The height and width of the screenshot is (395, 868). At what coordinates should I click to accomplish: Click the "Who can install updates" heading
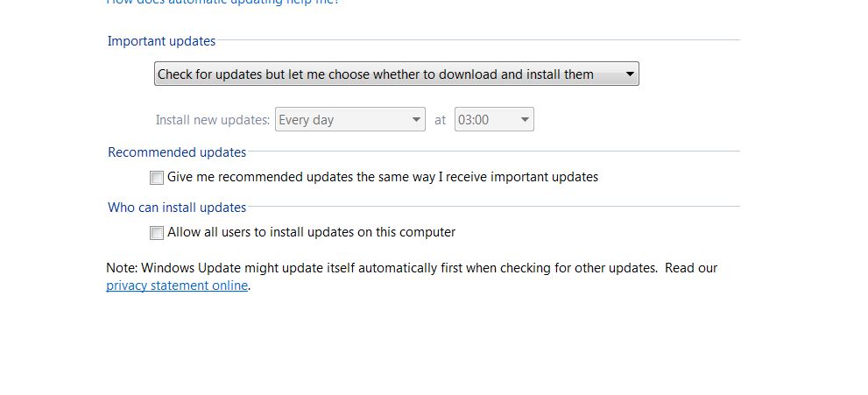(177, 208)
